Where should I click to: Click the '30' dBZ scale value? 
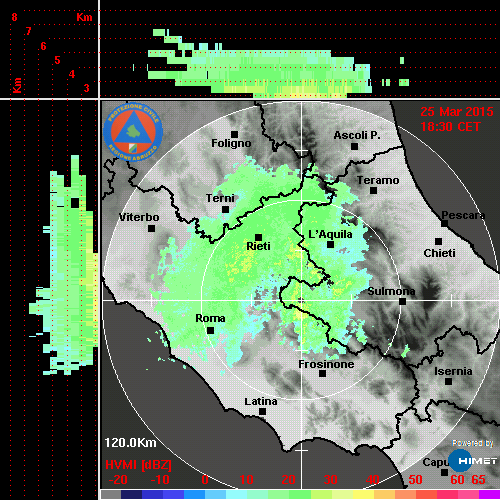coord(330,480)
